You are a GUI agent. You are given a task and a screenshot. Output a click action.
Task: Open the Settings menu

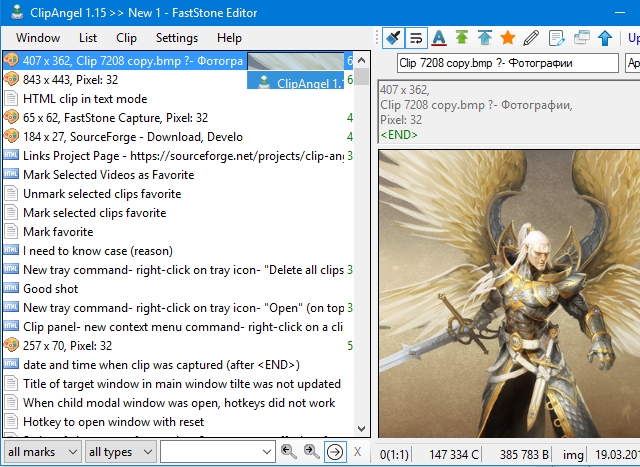[x=177, y=38]
